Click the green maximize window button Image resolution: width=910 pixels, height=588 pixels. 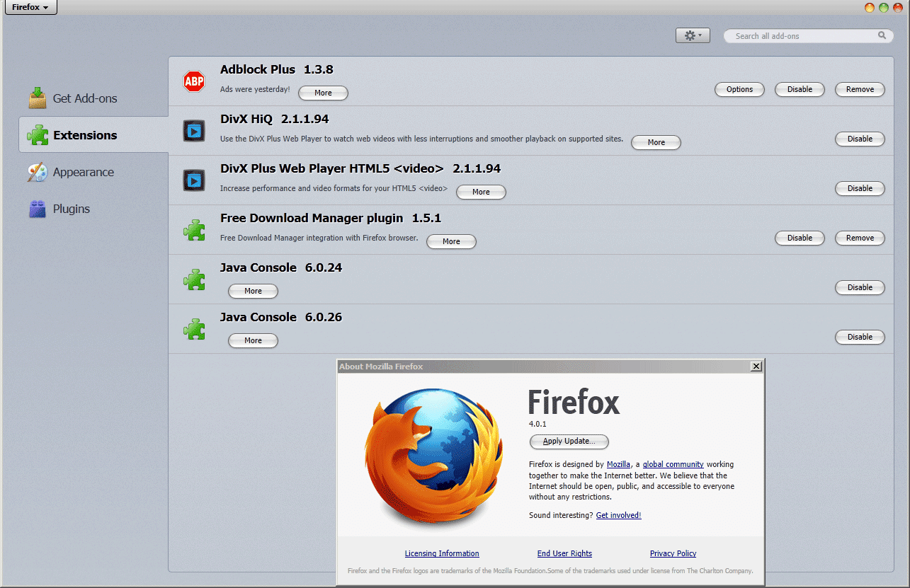pos(884,7)
